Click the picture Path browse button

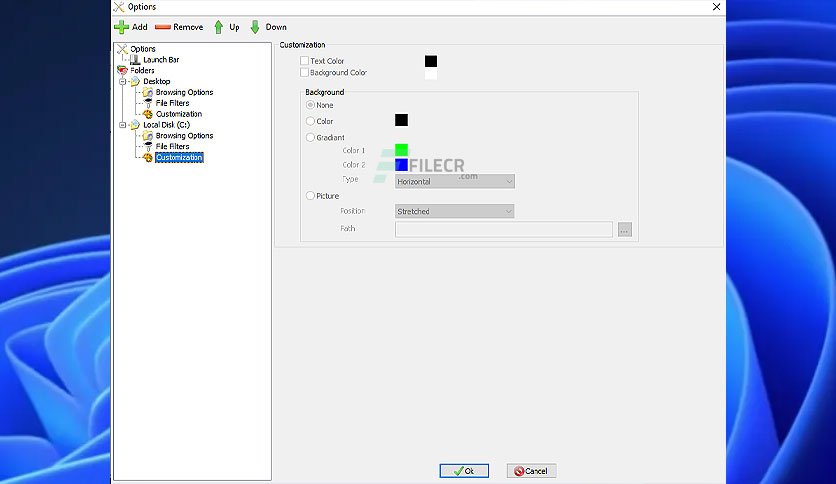click(625, 230)
